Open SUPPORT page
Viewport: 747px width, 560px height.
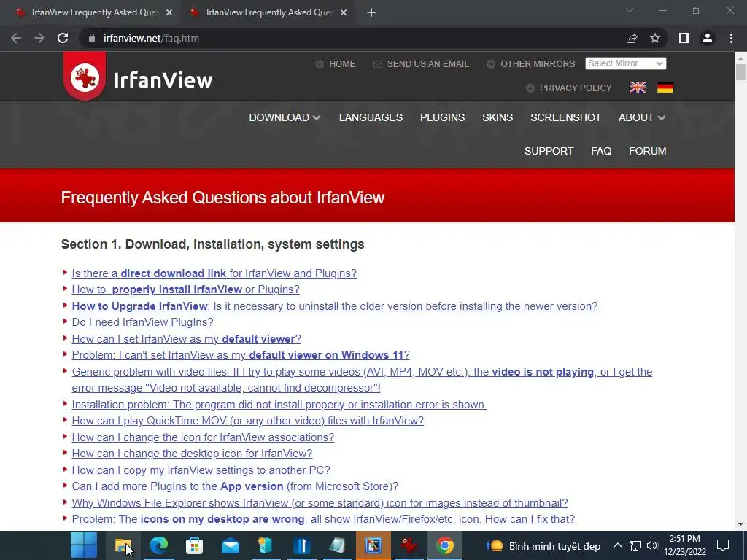[x=549, y=151]
